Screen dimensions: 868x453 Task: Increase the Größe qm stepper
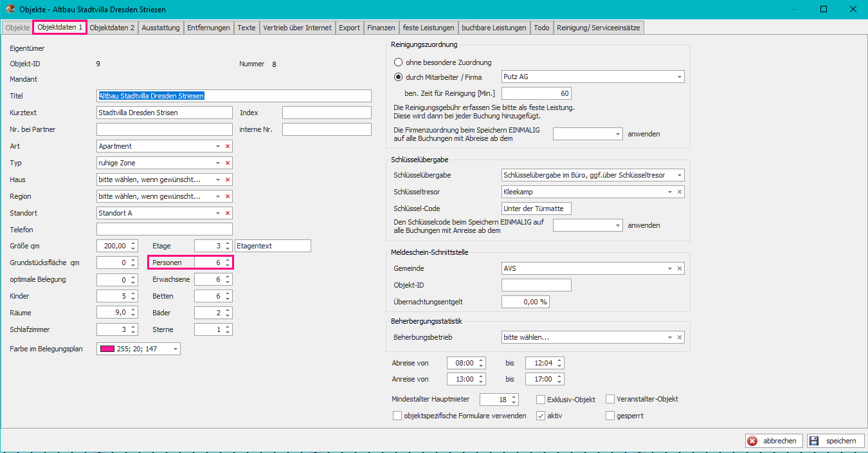pos(133,243)
